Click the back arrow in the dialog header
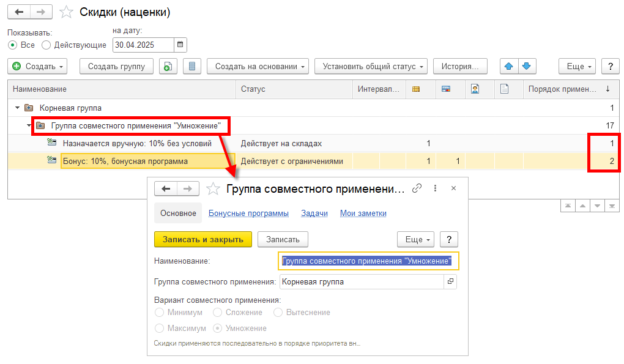 tap(165, 188)
